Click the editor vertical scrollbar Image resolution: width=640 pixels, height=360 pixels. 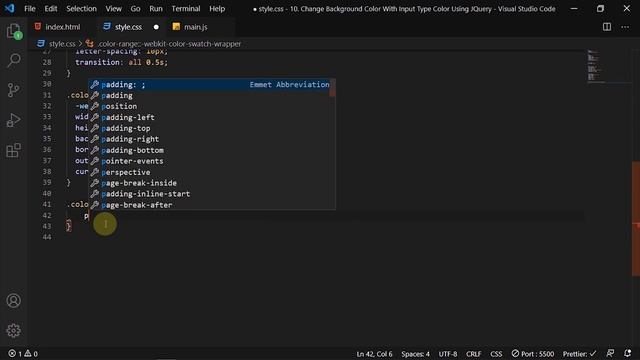pyautogui.click(x=636, y=219)
